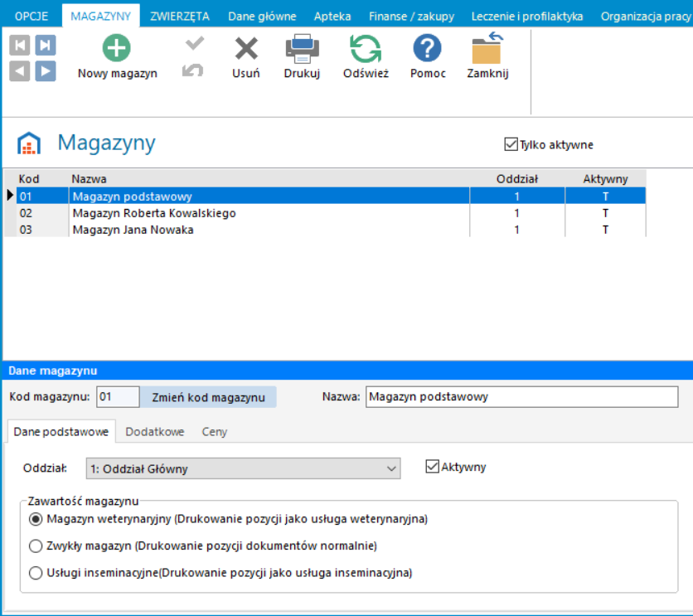This screenshot has height=616, width=693.
Task: Sort by Aktywny column header
Action: pyautogui.click(x=605, y=179)
